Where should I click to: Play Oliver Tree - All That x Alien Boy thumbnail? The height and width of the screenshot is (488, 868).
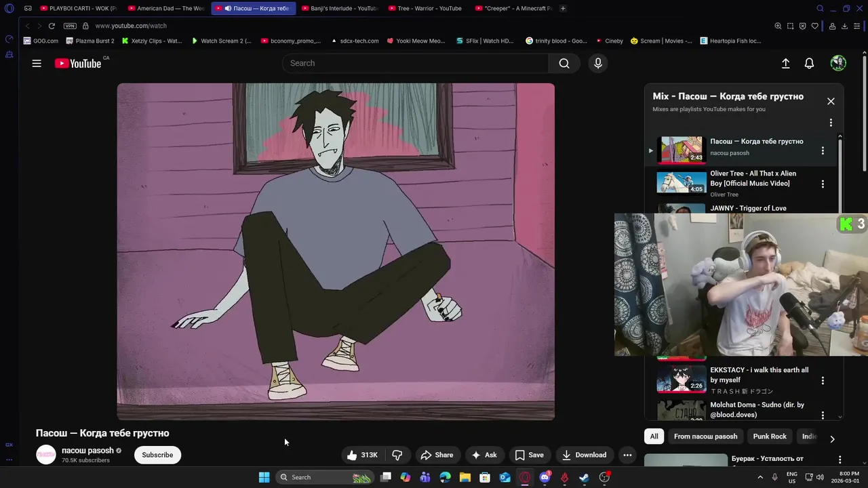[x=681, y=183]
